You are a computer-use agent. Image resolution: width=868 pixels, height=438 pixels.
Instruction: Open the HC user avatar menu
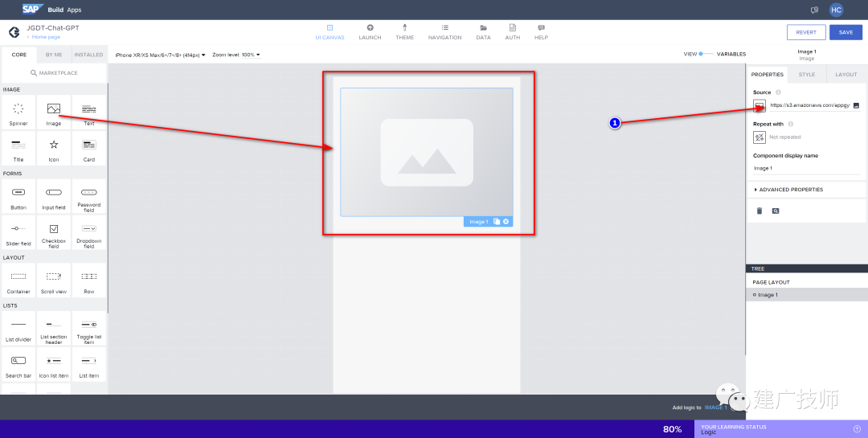coord(836,10)
